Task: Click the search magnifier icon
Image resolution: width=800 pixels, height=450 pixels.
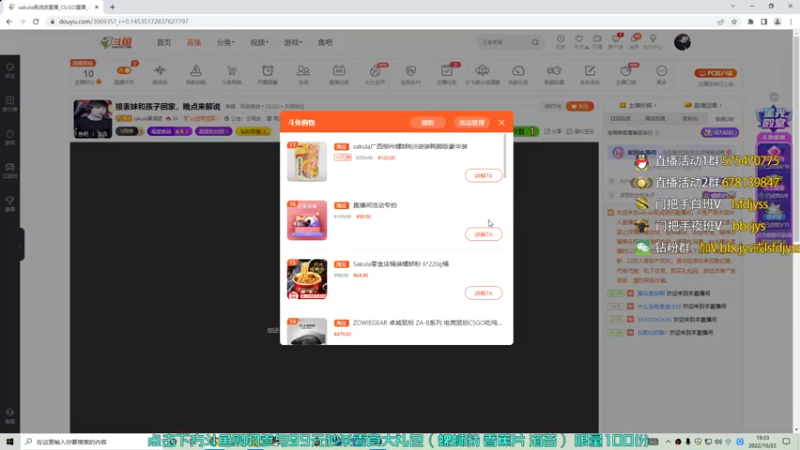Action: coord(535,42)
